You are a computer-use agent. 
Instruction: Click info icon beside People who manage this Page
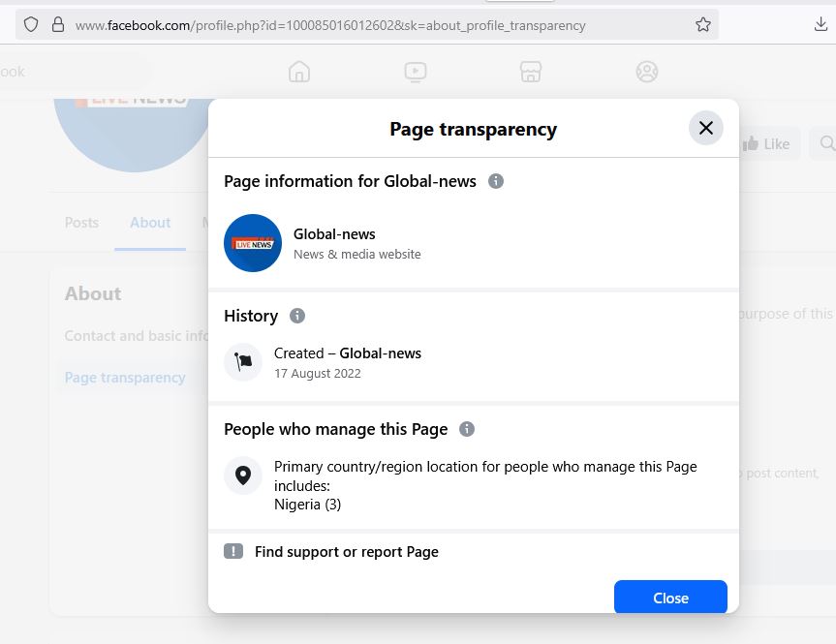[x=467, y=429]
